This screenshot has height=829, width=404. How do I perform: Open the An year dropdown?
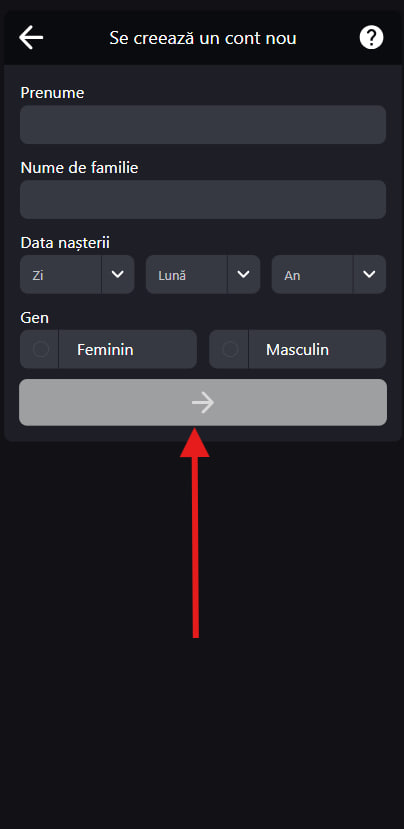[329, 274]
